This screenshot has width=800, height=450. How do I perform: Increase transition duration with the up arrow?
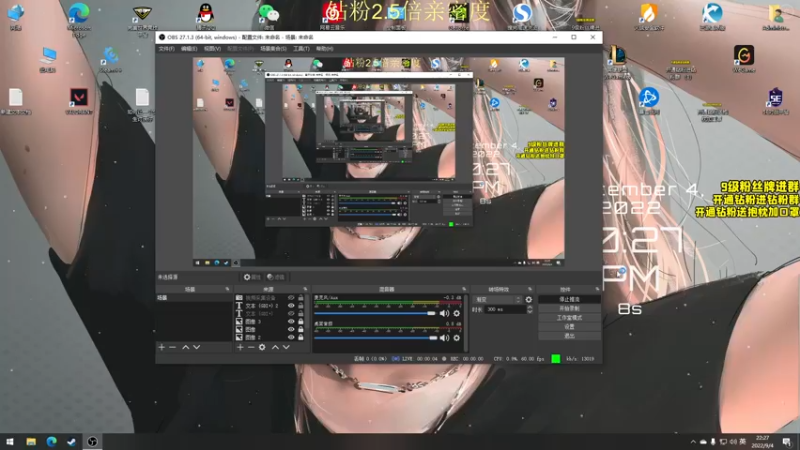(x=530, y=307)
